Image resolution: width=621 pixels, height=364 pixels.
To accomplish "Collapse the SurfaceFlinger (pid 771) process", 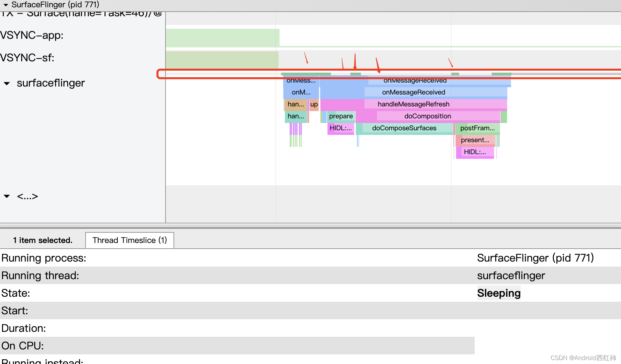I will [6, 5].
